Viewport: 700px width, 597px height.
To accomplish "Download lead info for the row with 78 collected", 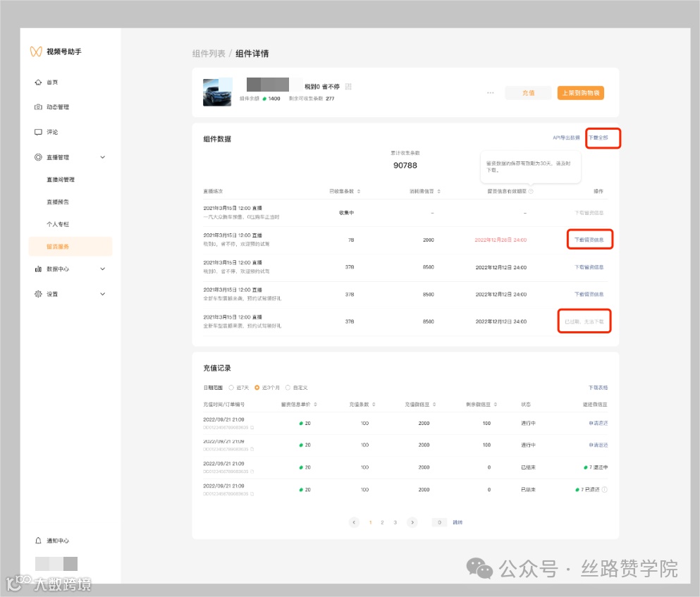I will (x=589, y=240).
